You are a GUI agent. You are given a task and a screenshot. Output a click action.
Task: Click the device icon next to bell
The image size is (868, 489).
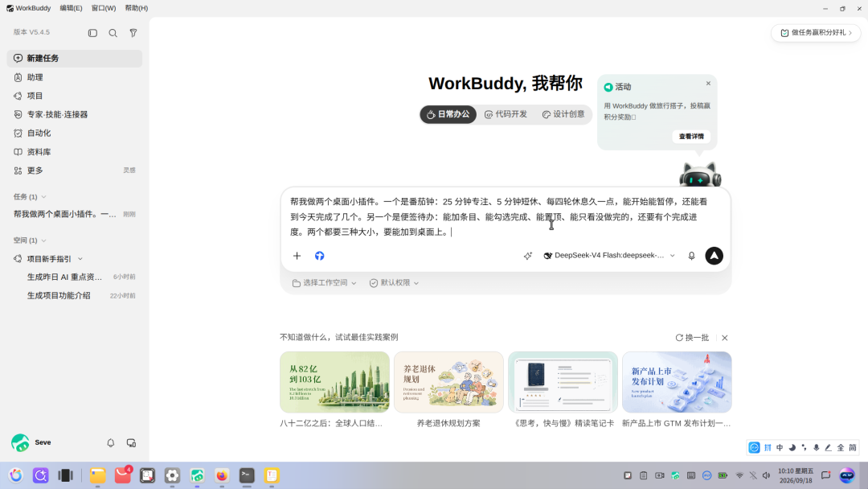(131, 443)
